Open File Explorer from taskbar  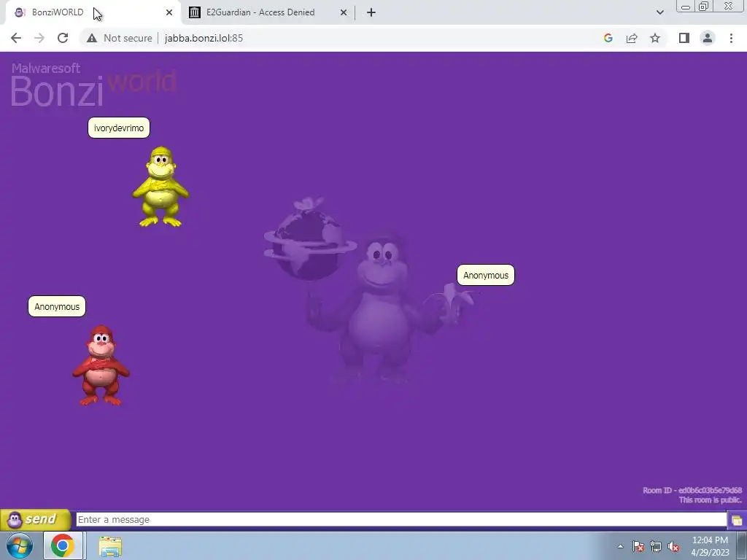click(110, 546)
